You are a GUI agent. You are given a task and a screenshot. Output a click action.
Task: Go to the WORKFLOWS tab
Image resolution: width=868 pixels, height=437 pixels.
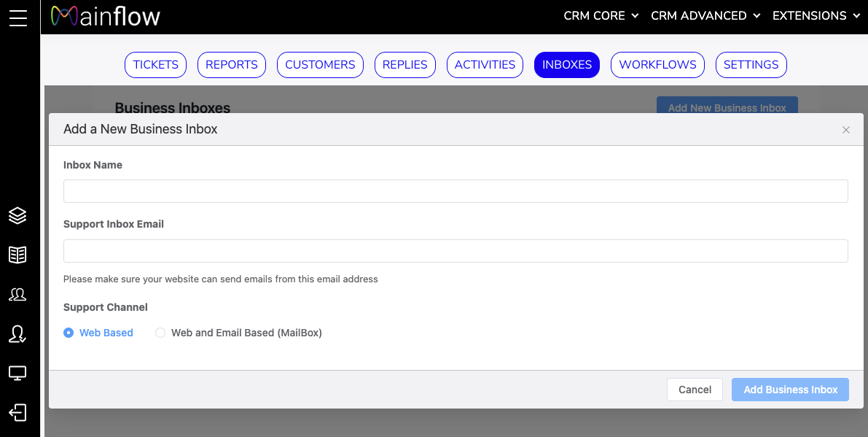(657, 64)
